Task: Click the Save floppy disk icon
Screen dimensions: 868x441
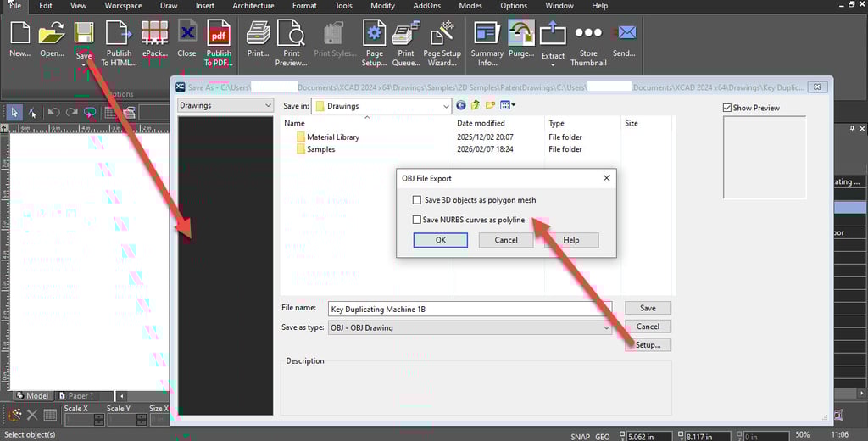Action: point(84,33)
